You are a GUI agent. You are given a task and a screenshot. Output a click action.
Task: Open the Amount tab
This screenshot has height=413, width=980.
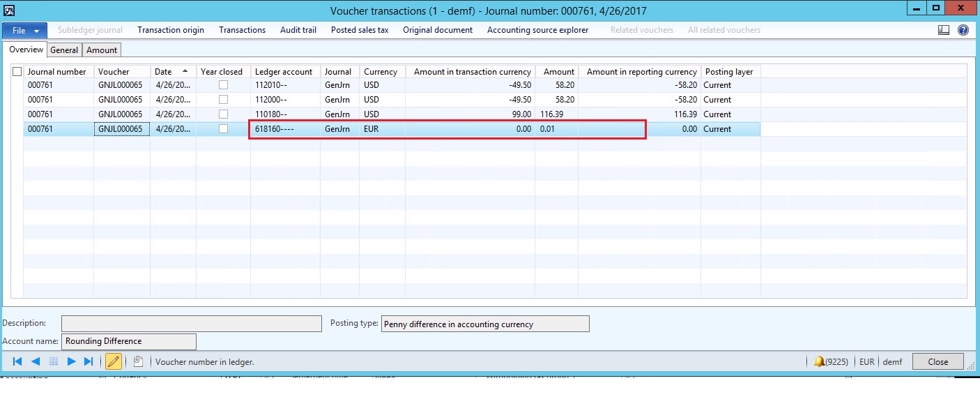point(102,50)
